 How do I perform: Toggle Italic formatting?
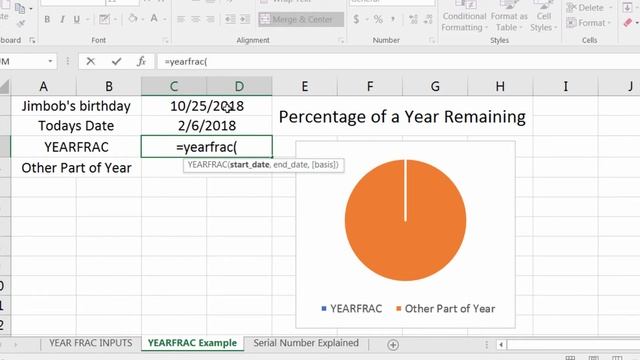62,20
